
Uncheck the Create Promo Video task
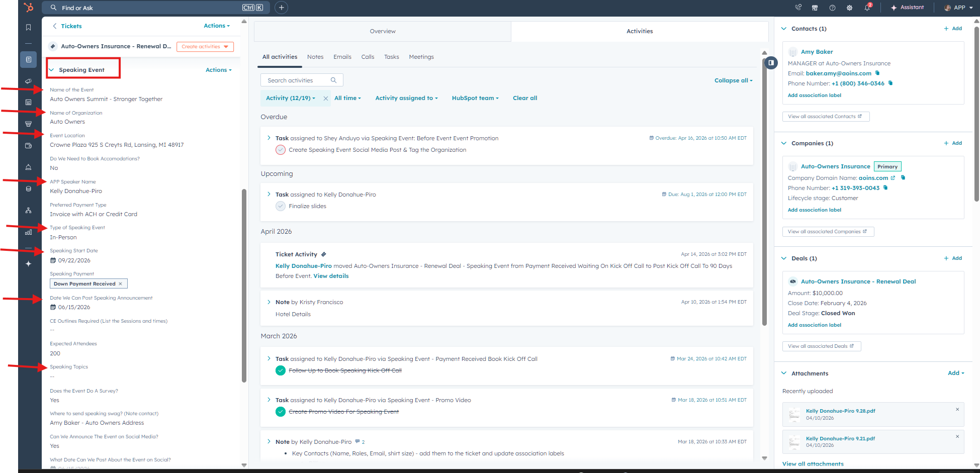(x=281, y=412)
